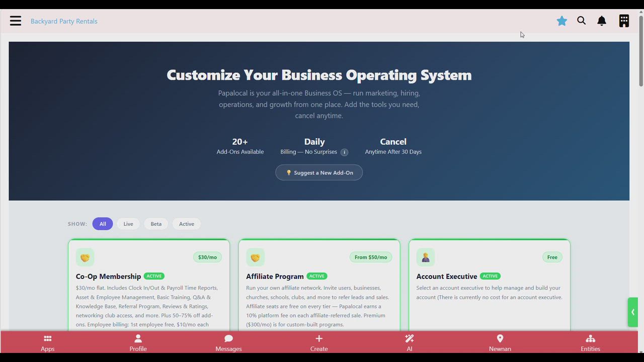Click Suggest a New Add-On button
The image size is (644, 362).
[x=319, y=172]
